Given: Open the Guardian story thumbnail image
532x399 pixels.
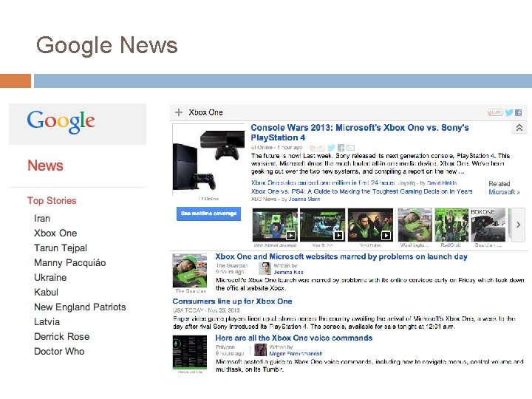Looking at the screenshot, I should point(190,270).
